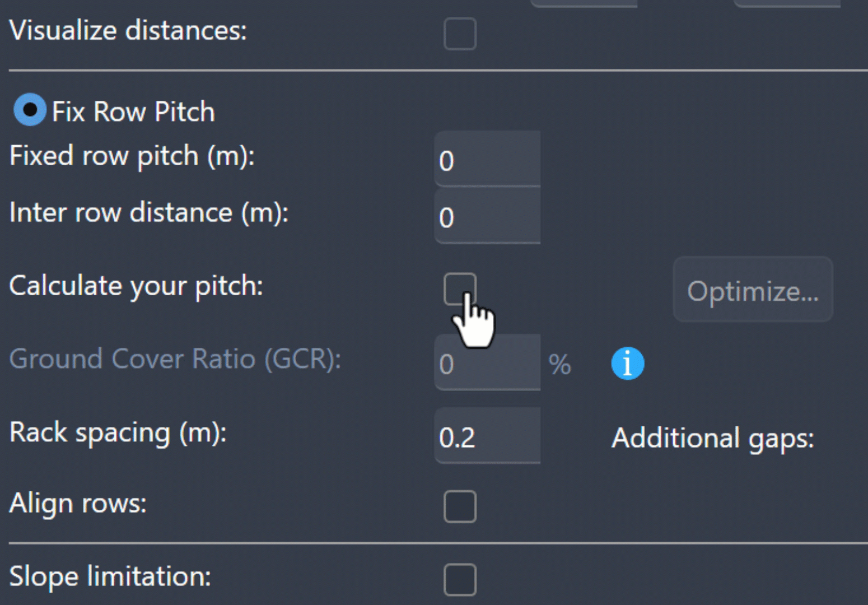Click the Slope limitation label text
Screen dimensions: 868x605
coord(110,577)
